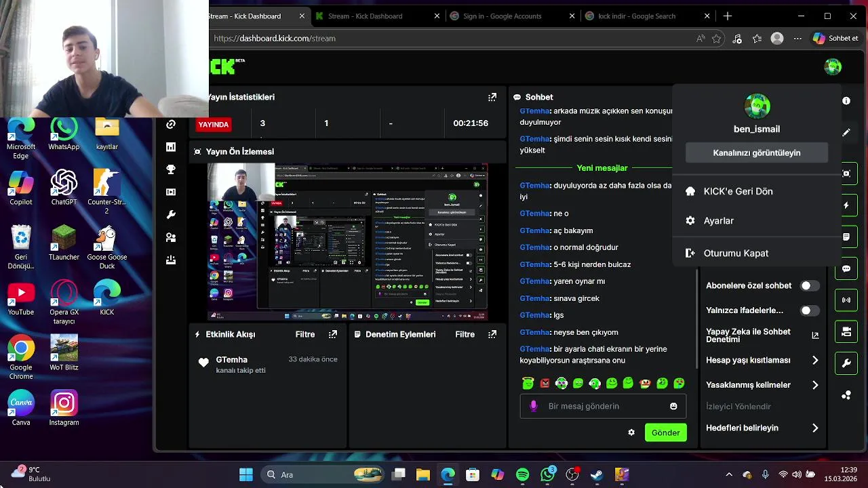The height and width of the screenshot is (488, 868).
Task: Open the bar chart analytics sidebar icon
Action: point(171,147)
